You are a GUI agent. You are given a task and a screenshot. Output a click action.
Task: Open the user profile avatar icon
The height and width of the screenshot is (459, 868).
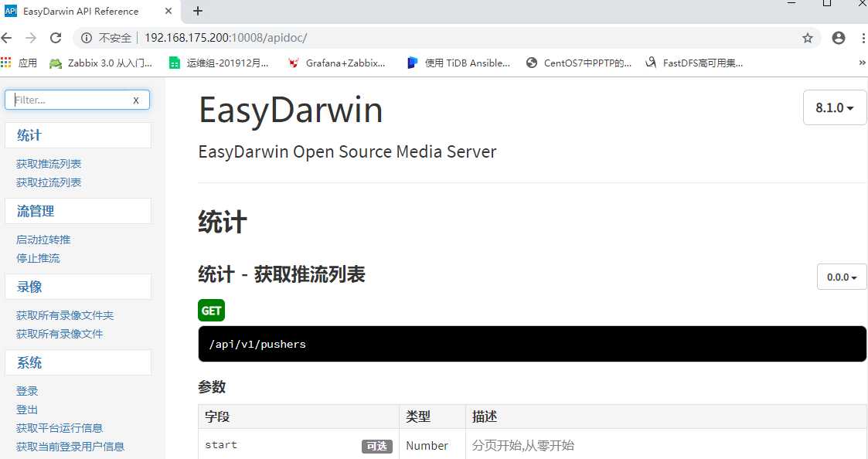point(839,38)
